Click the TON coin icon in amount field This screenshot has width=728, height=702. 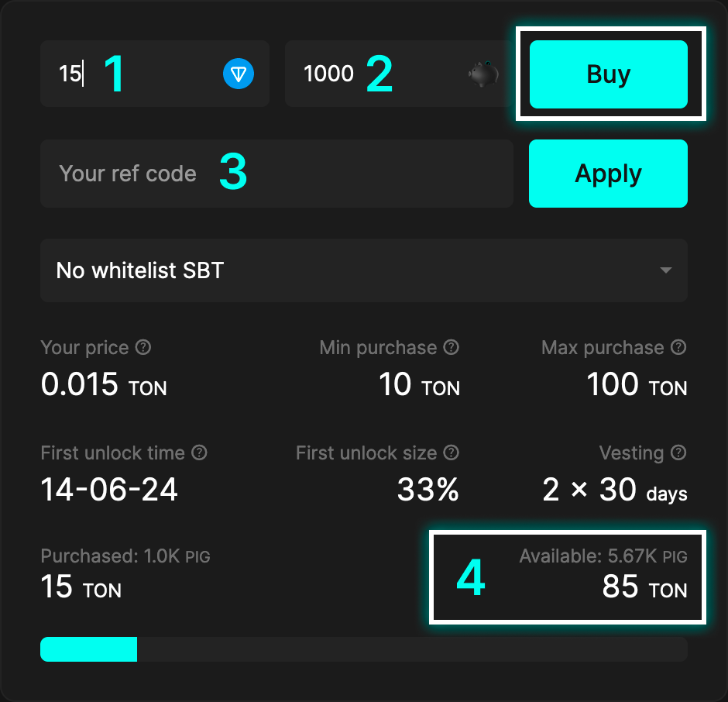tap(239, 74)
